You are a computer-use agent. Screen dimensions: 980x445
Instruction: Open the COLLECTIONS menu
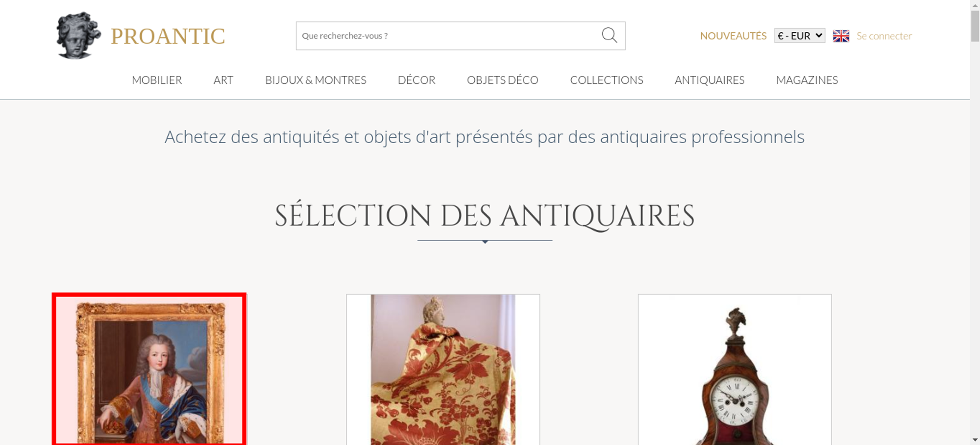click(x=607, y=80)
